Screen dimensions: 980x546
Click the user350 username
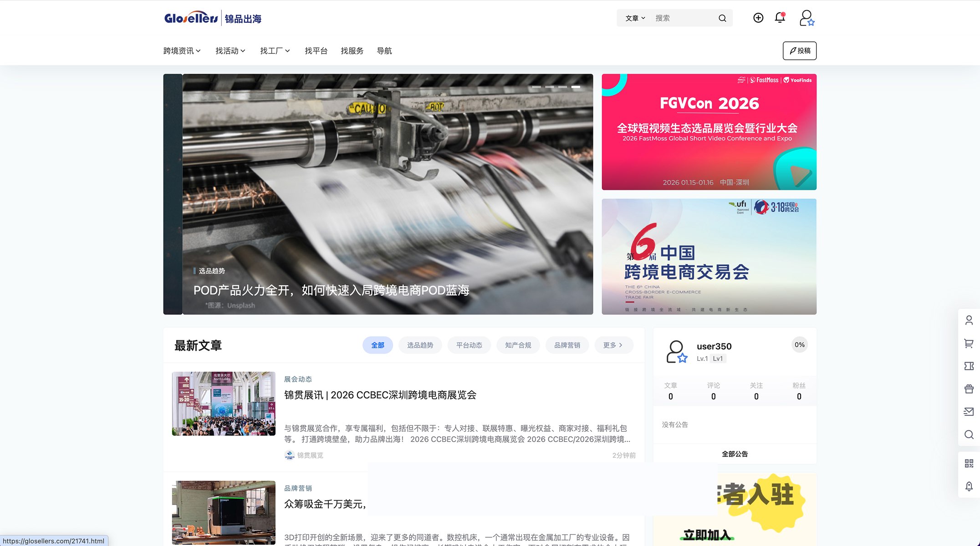pos(714,346)
